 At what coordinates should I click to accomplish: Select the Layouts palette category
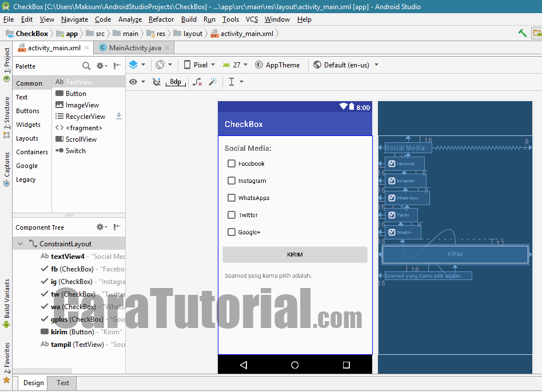(27, 138)
